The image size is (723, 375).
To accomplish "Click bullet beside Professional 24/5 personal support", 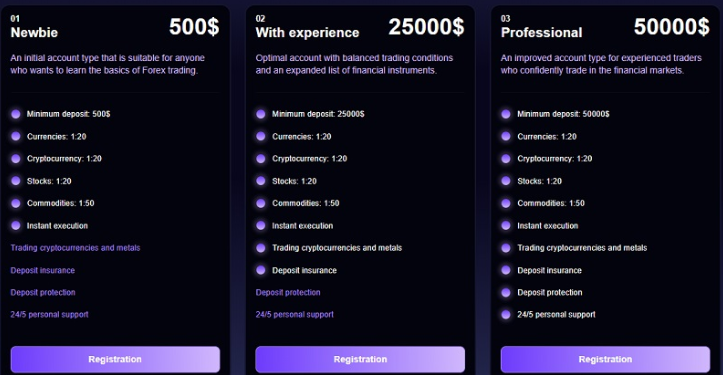I will click(x=506, y=315).
